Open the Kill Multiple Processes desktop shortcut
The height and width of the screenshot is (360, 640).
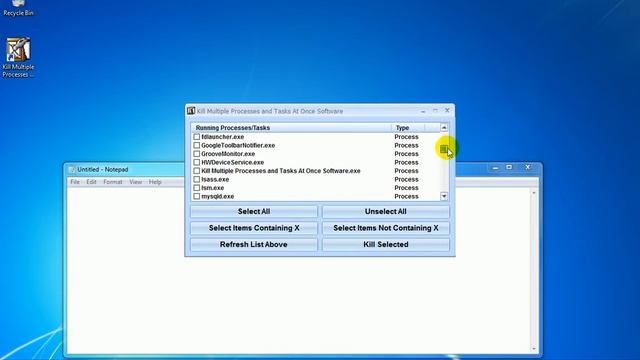pos(18,57)
